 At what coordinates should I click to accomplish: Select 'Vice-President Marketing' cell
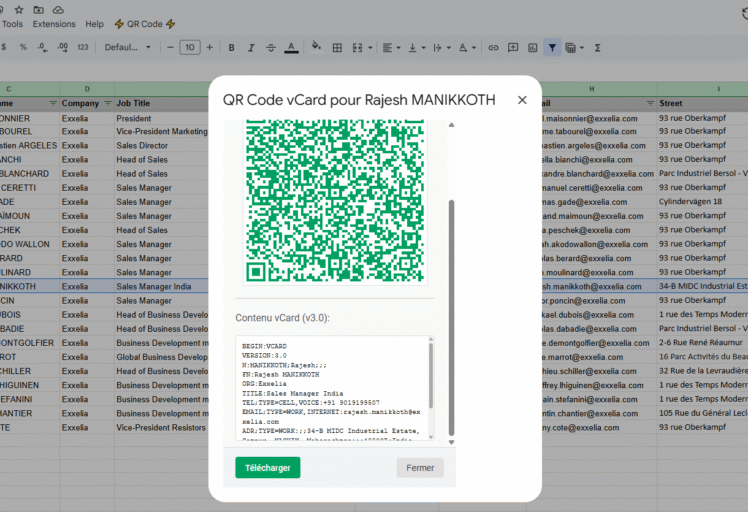pos(162,131)
